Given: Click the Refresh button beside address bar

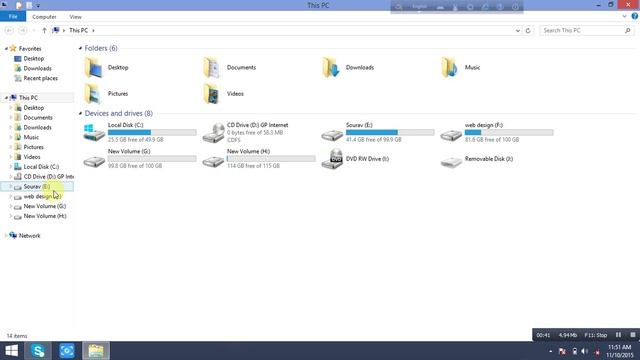Looking at the screenshot, I should click(528, 31).
